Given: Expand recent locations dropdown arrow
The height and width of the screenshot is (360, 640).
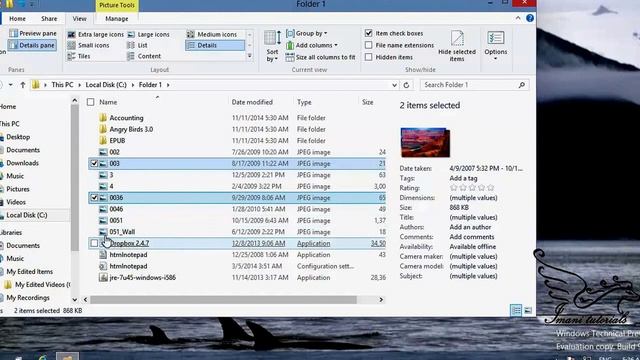Looking at the screenshot, I should [11, 85].
